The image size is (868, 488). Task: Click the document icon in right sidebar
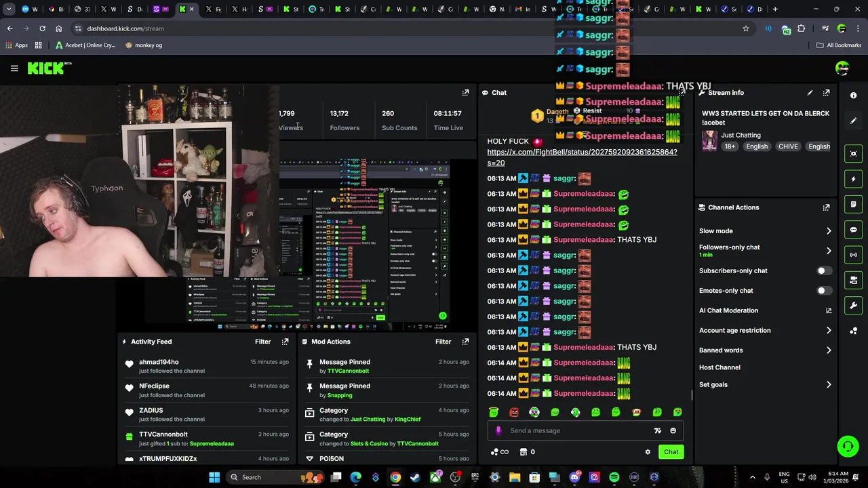tap(854, 204)
